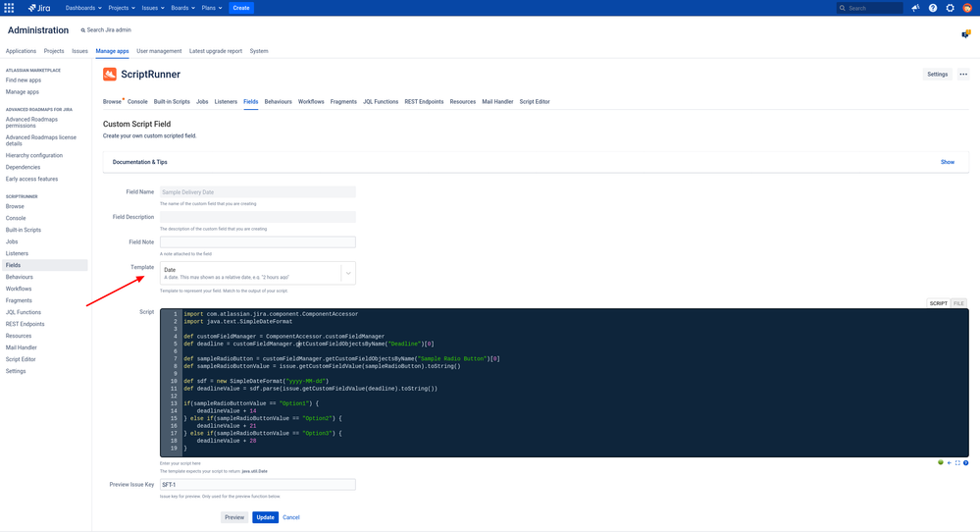Image resolution: width=980 pixels, height=532 pixels.
Task: Open the ScriptRunner more options ellipsis
Action: click(963, 75)
